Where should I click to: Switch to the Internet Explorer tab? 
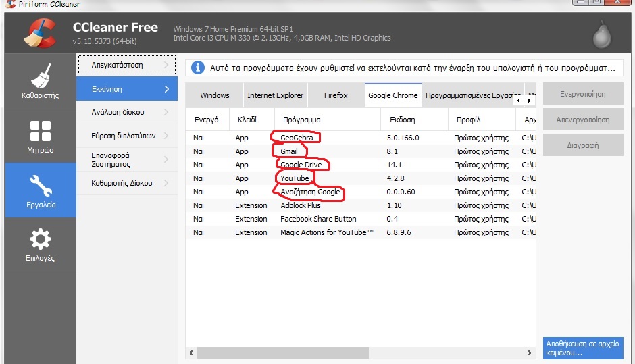click(276, 95)
